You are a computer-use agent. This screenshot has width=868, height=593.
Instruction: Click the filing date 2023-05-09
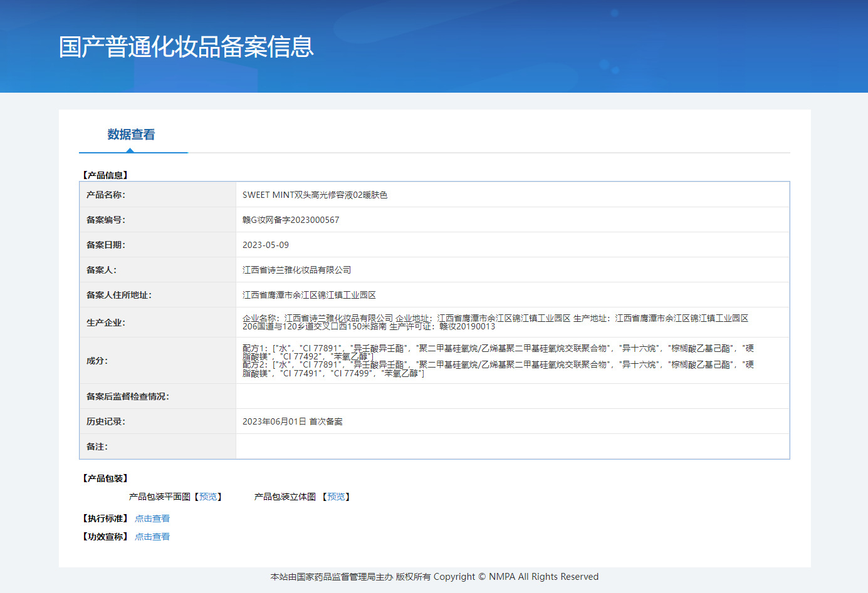[x=266, y=245]
